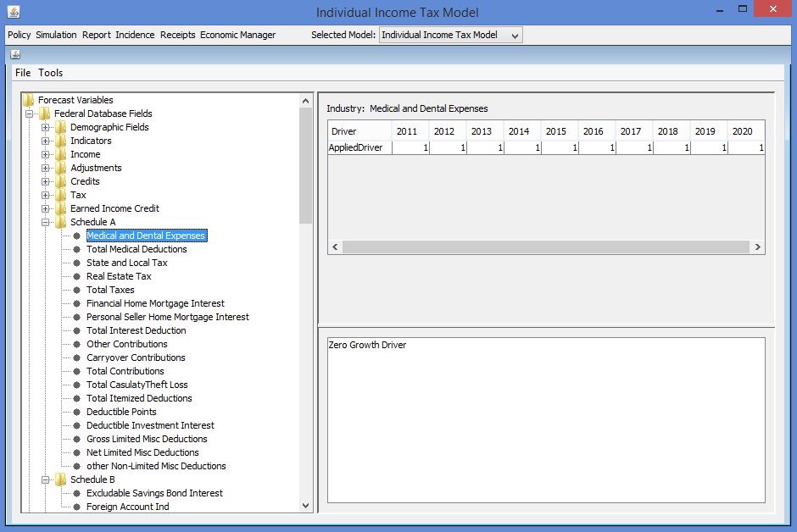Expand the Income node

click(45, 154)
